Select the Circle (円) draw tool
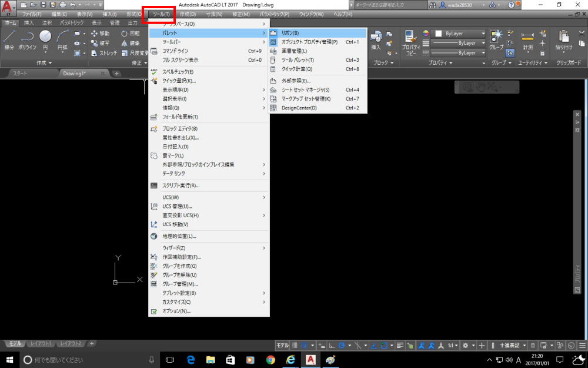Viewport: 588px width, 368px height. pyautogui.click(x=45, y=40)
